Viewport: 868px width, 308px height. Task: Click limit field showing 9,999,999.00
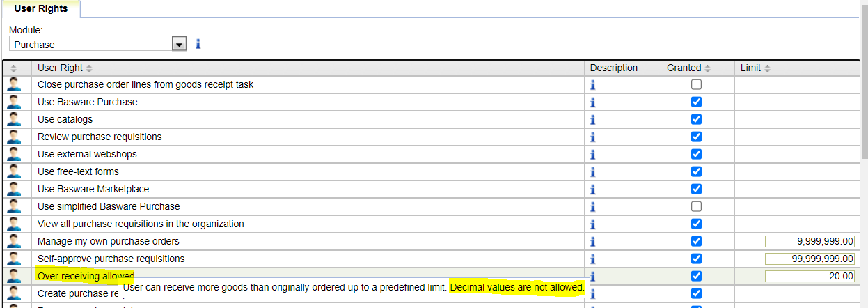(810, 241)
